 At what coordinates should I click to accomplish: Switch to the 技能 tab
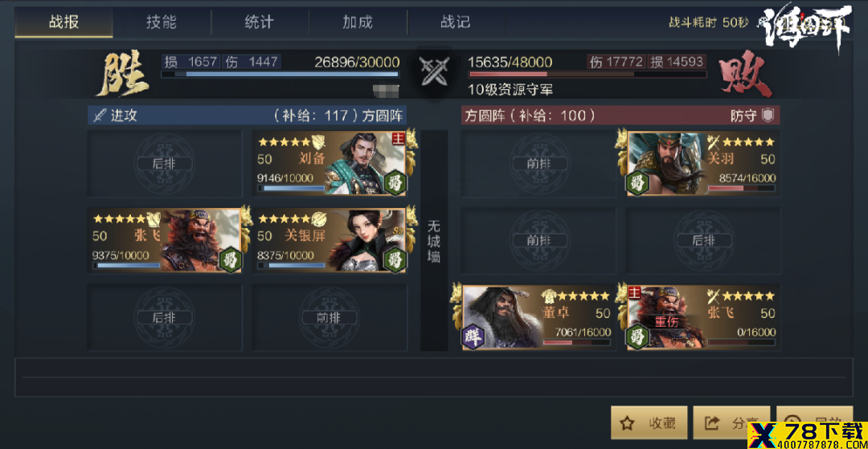pyautogui.click(x=161, y=22)
